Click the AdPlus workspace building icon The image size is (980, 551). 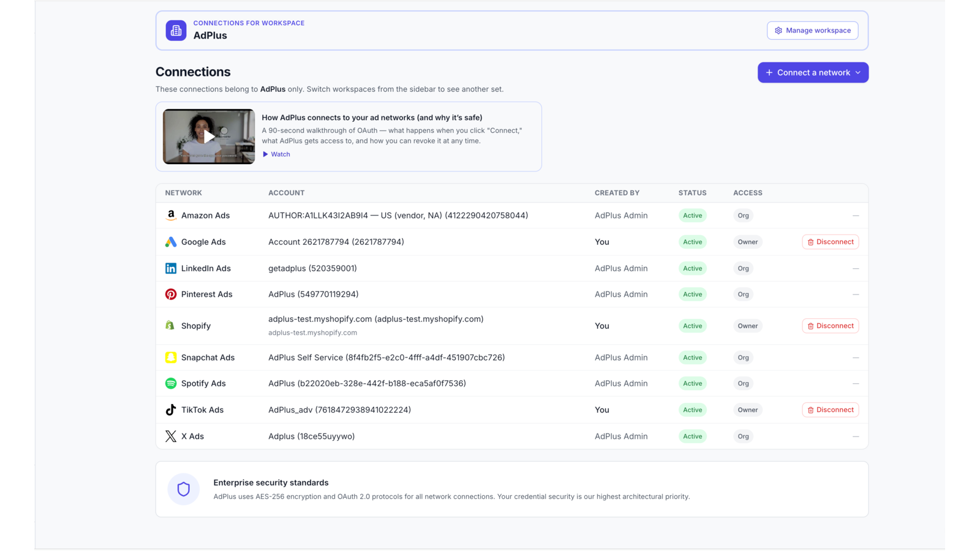click(x=176, y=31)
